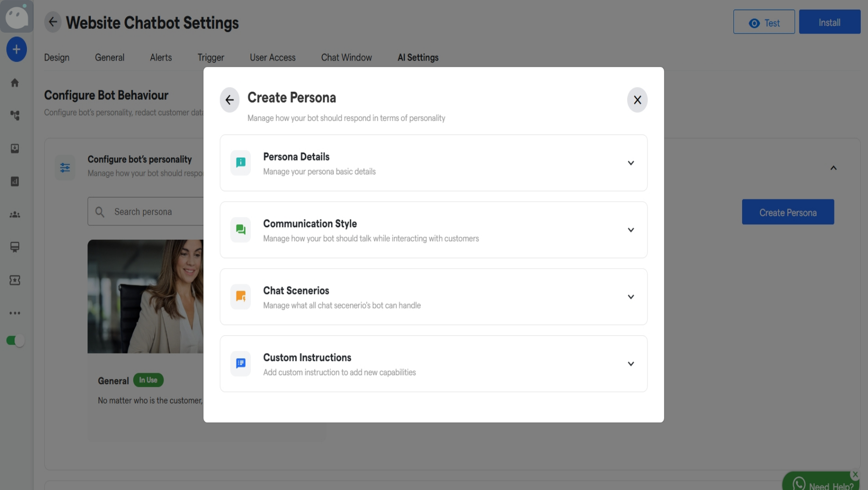Open the ticket badge icon in sidebar
The image size is (868, 490).
pos(15,280)
